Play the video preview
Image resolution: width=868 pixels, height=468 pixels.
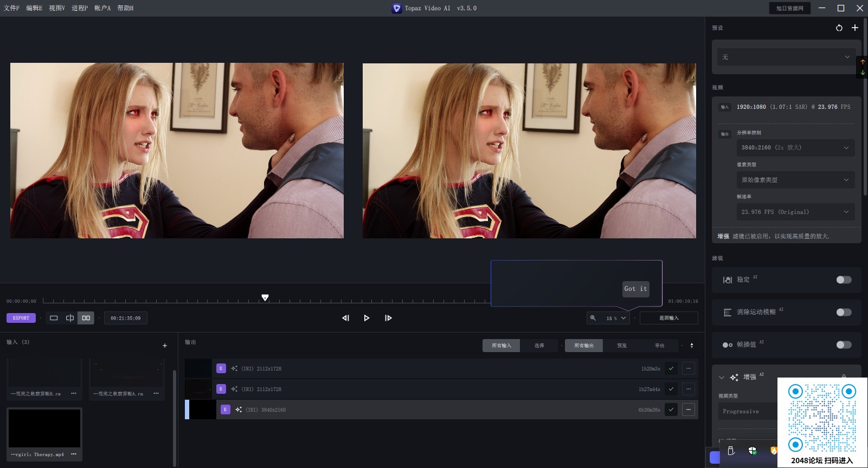tap(367, 318)
